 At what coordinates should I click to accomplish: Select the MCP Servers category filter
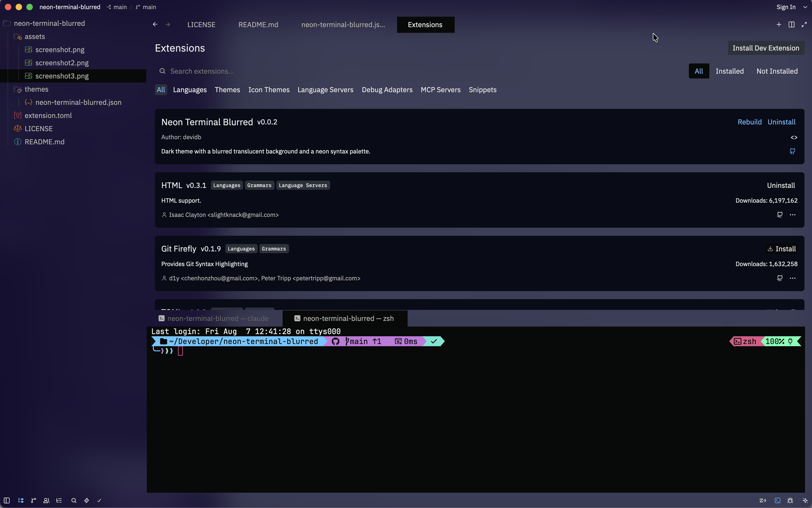(441, 90)
